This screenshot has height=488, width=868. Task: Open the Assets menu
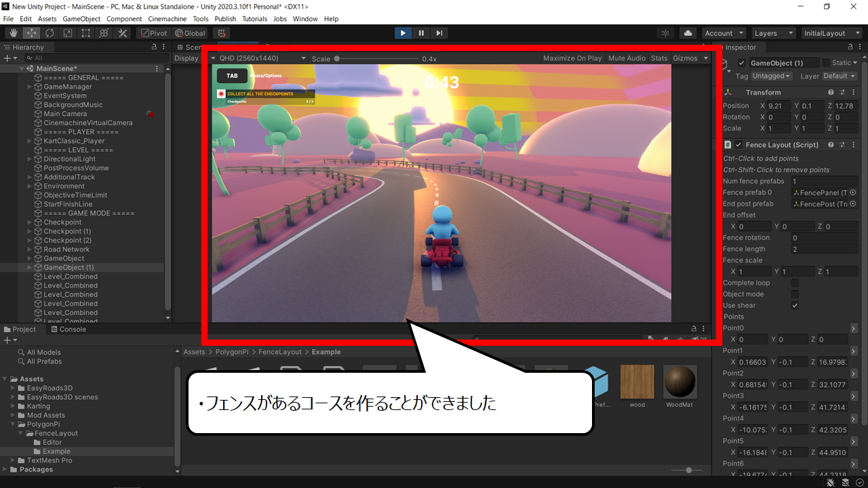pyautogui.click(x=47, y=19)
